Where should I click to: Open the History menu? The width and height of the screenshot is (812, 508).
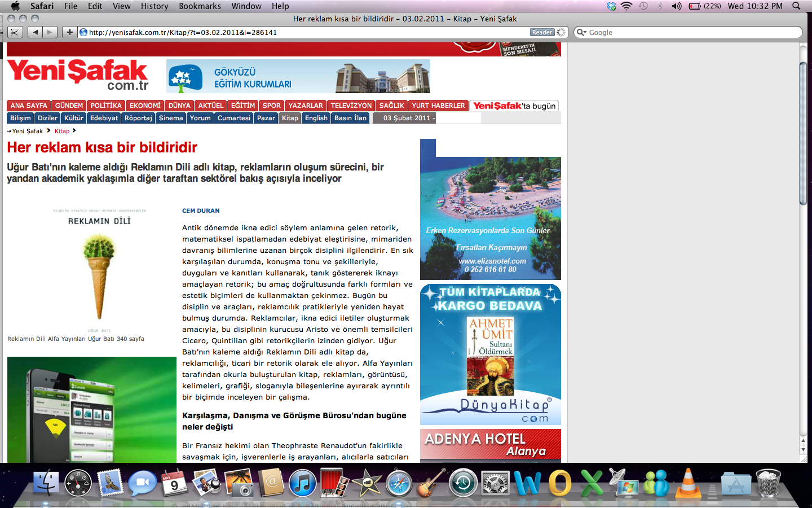pos(155,6)
